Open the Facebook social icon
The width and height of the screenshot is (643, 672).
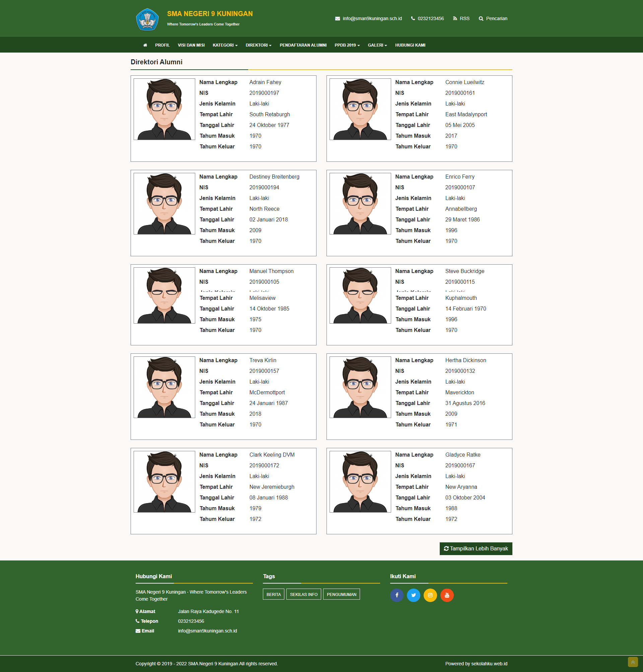397,595
